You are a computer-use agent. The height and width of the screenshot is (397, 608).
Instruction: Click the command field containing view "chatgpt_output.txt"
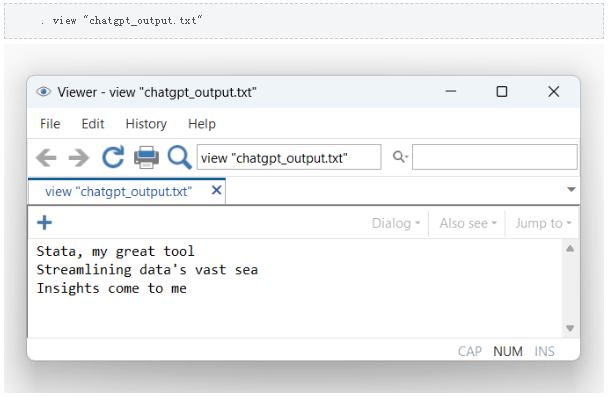289,157
